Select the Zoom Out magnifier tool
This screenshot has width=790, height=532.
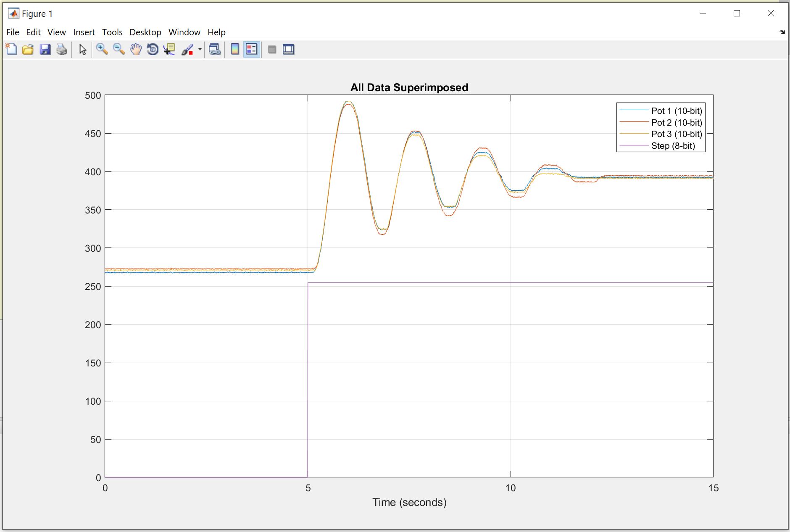pos(119,50)
